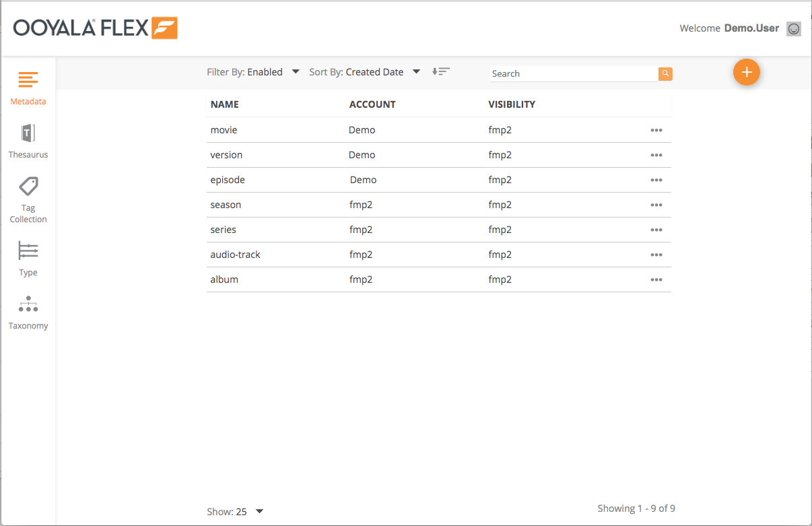Open the more options menu for episode

point(656,180)
